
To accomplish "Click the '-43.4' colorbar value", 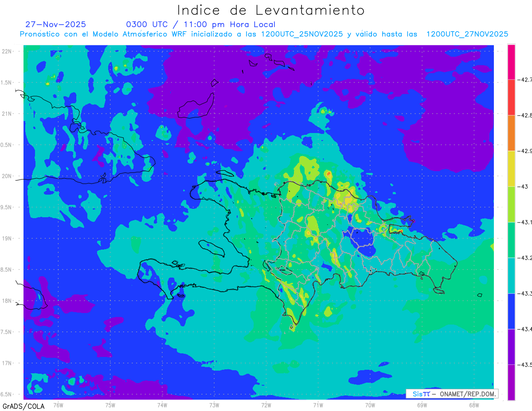I will pos(524,329).
